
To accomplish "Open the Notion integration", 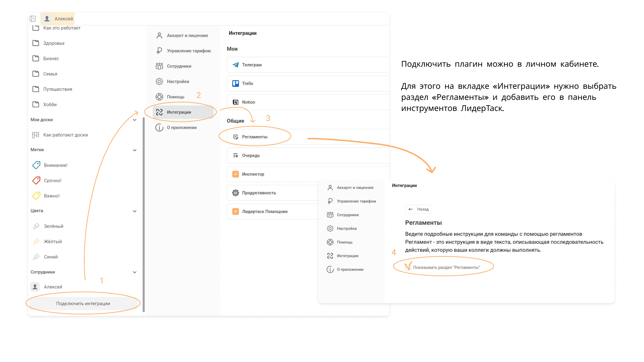I will (x=248, y=102).
